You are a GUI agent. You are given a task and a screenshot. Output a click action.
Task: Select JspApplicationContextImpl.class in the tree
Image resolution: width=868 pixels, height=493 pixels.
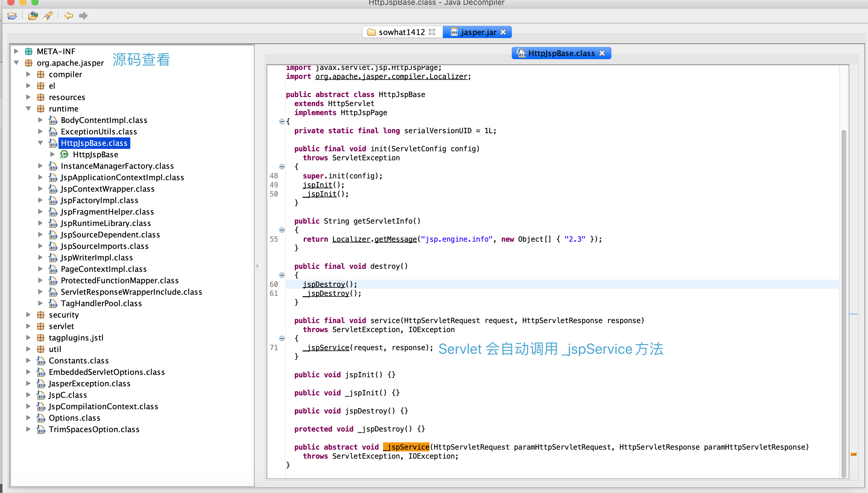pyautogui.click(x=122, y=177)
